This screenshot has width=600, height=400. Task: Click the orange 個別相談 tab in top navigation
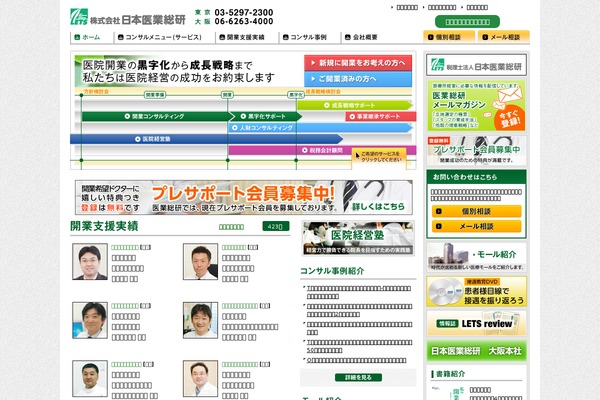point(449,37)
